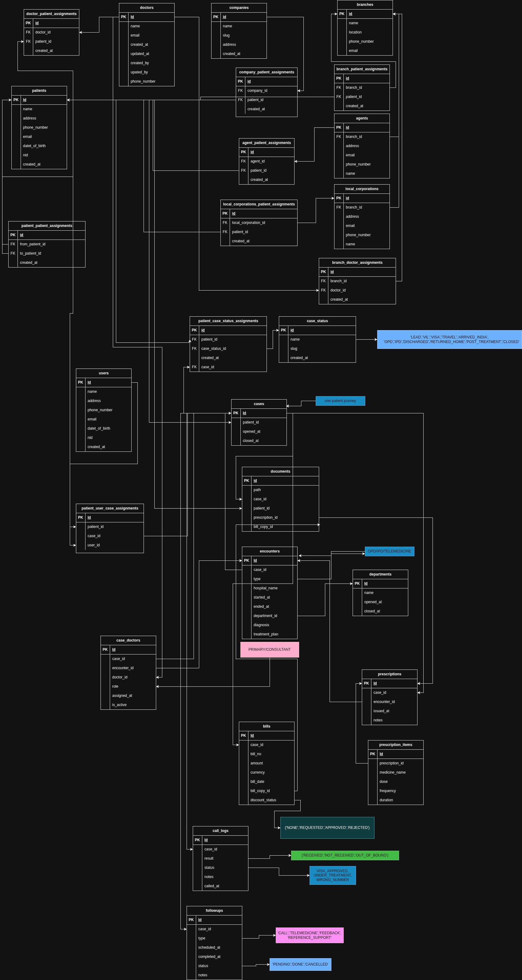The image size is (522, 980).
Task: Click the OPD/IPD/TELEMEDICINE note box
Action: pos(389,551)
